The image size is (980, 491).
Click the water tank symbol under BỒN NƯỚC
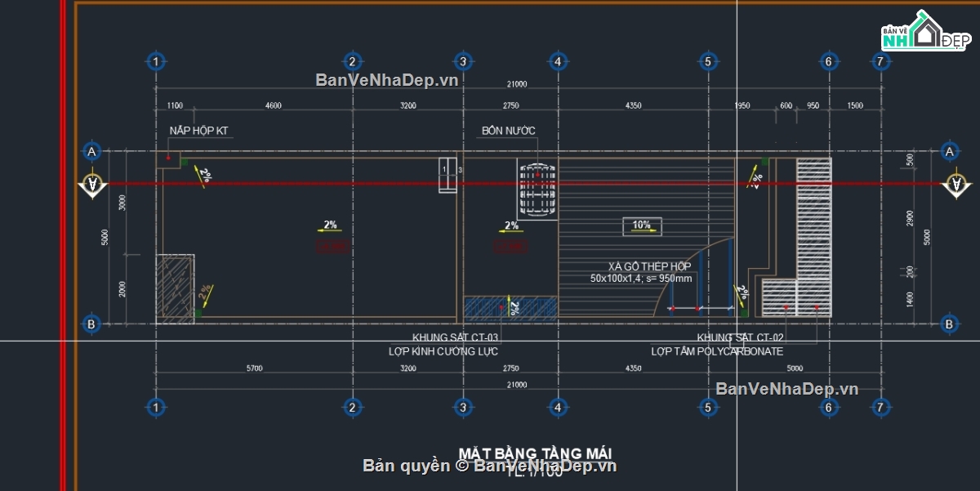pos(537,190)
